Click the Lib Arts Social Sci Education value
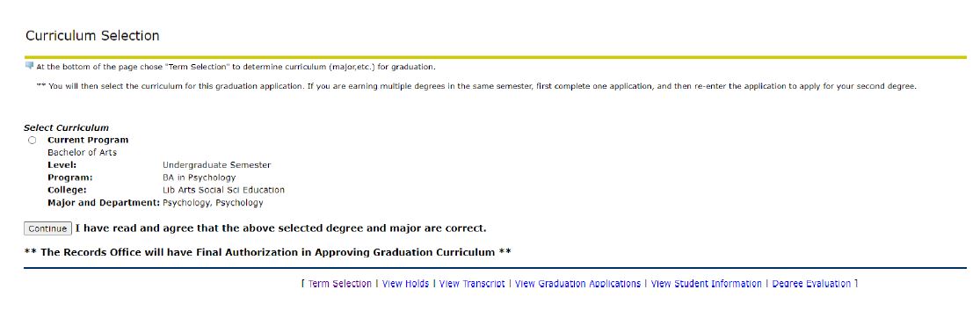 coord(224,190)
